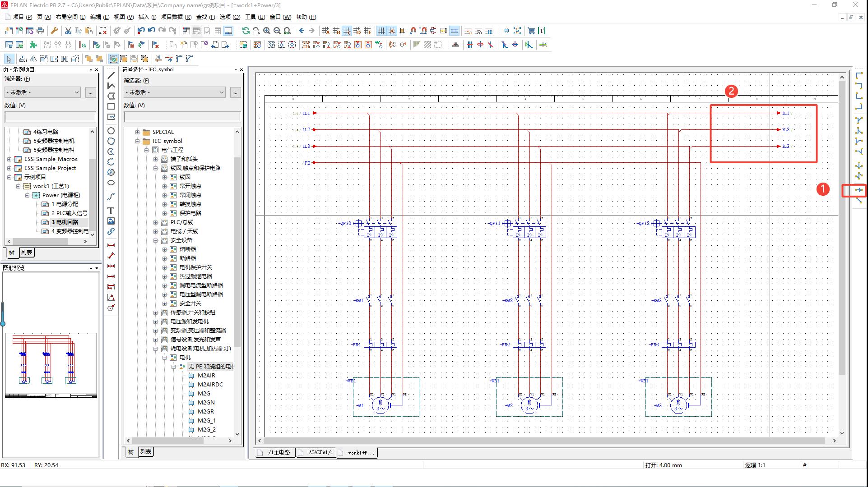Switch symbol selection to list view tab
868x487 pixels.
145,451
